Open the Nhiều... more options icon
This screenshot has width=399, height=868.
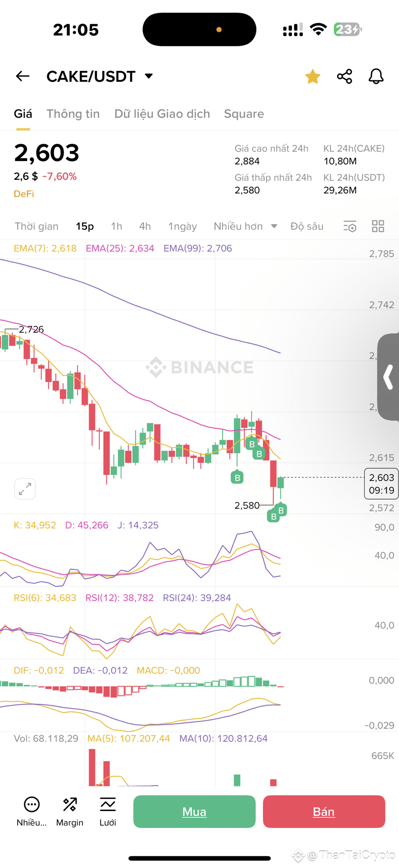click(32, 811)
